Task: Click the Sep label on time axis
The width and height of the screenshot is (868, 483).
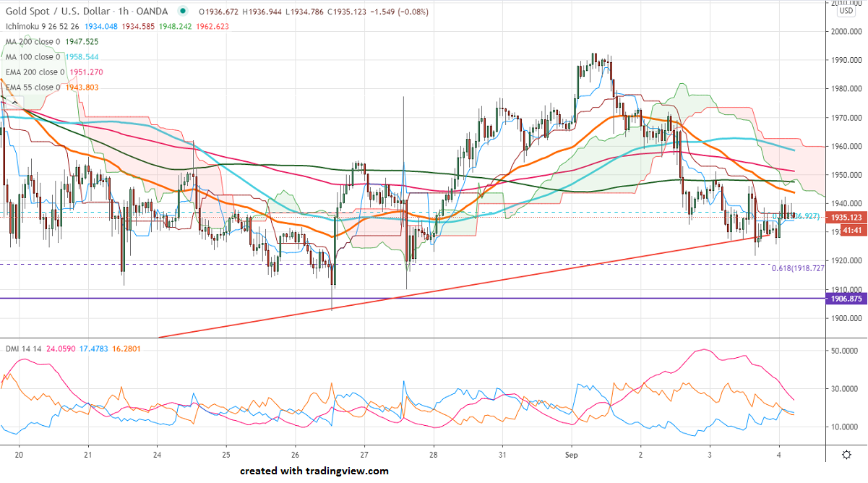Action: [x=571, y=456]
